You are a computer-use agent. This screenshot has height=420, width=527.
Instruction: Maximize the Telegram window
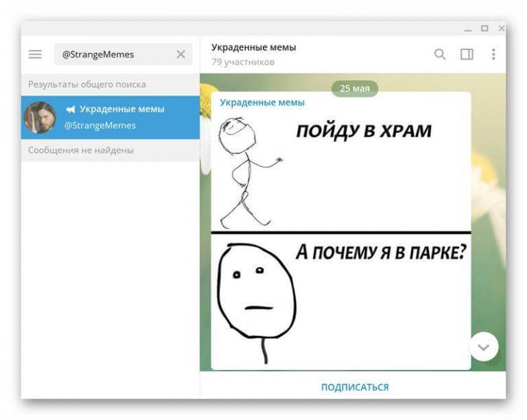coord(484,28)
